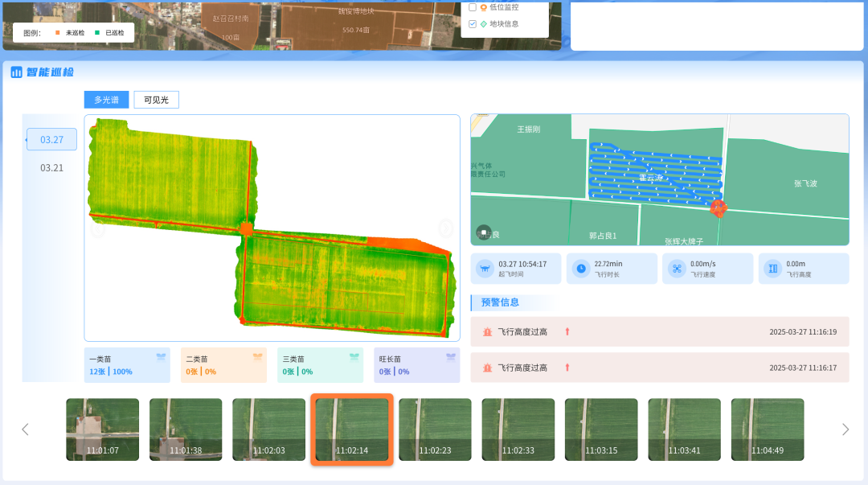
Task: Open the 二类苗 orange category card
Action: [x=223, y=365]
